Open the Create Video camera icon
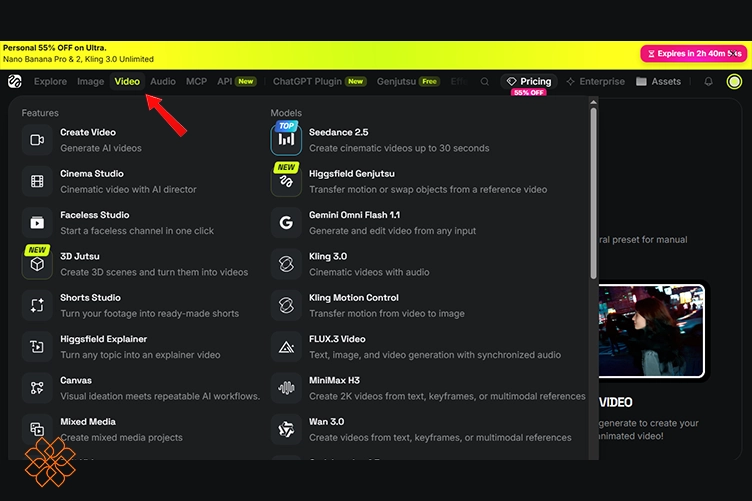The height and width of the screenshot is (501, 752). [37, 140]
